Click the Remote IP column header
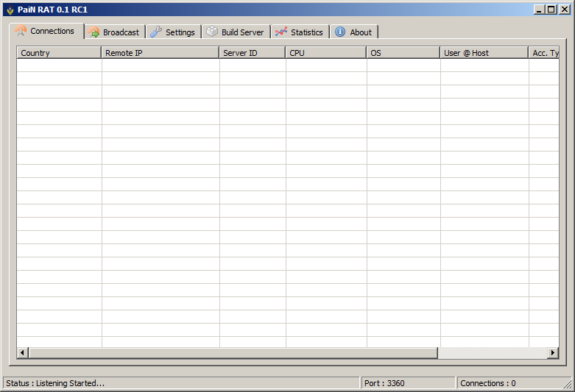This screenshot has height=392, width=575. 160,53
